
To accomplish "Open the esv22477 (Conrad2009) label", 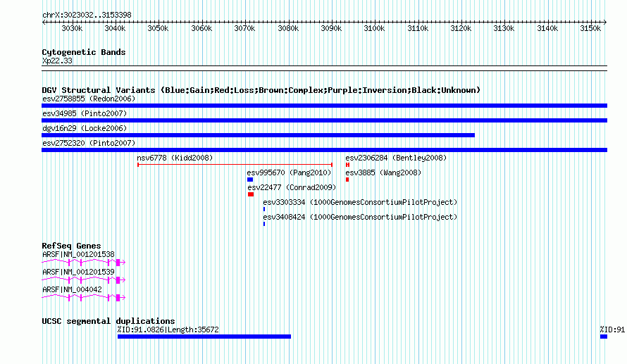I will 292,187.
